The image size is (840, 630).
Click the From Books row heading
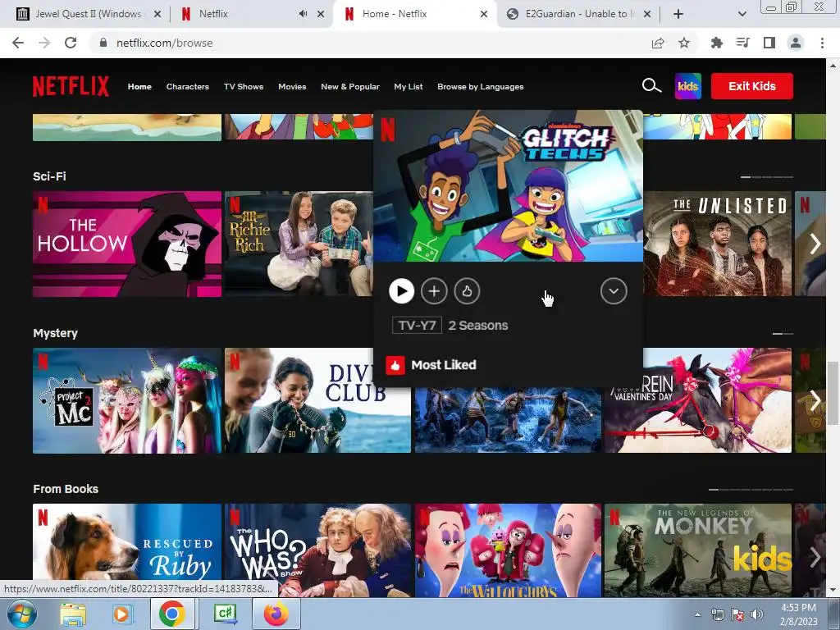[x=66, y=489]
